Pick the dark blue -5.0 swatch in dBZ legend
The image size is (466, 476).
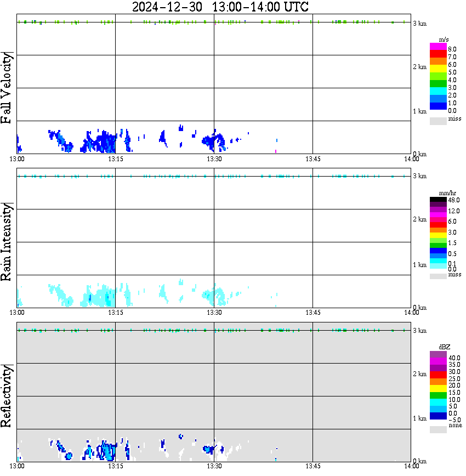click(439, 416)
